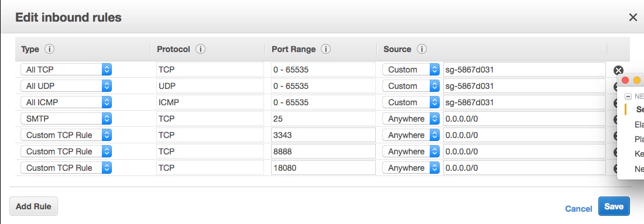Click UDP protocol field

pos(210,86)
